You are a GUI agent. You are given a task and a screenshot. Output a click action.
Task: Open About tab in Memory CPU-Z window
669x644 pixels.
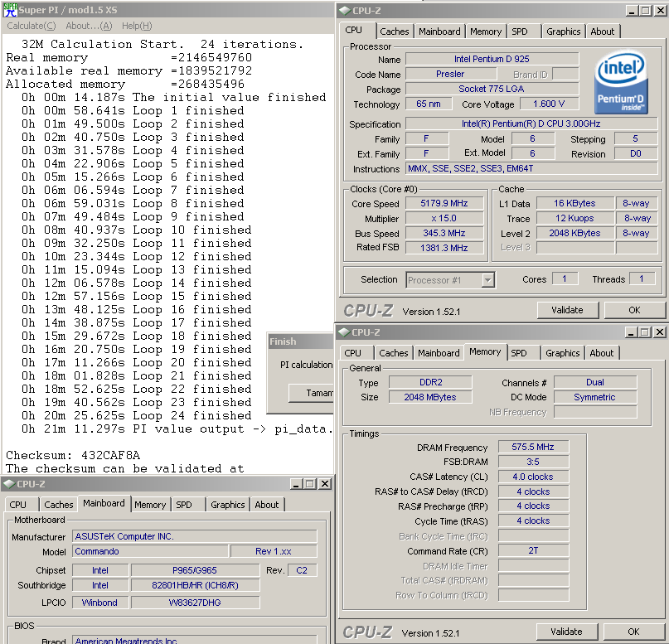[602, 353]
